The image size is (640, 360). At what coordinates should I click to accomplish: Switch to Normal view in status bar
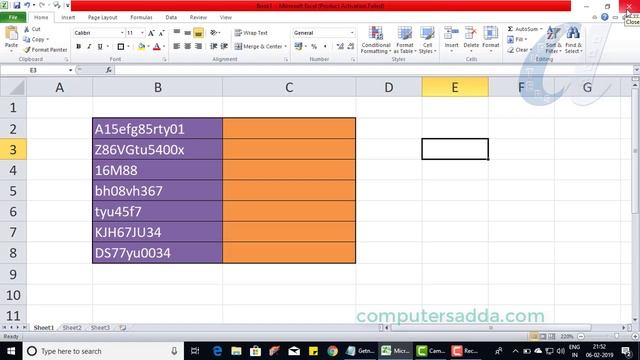coord(533,336)
